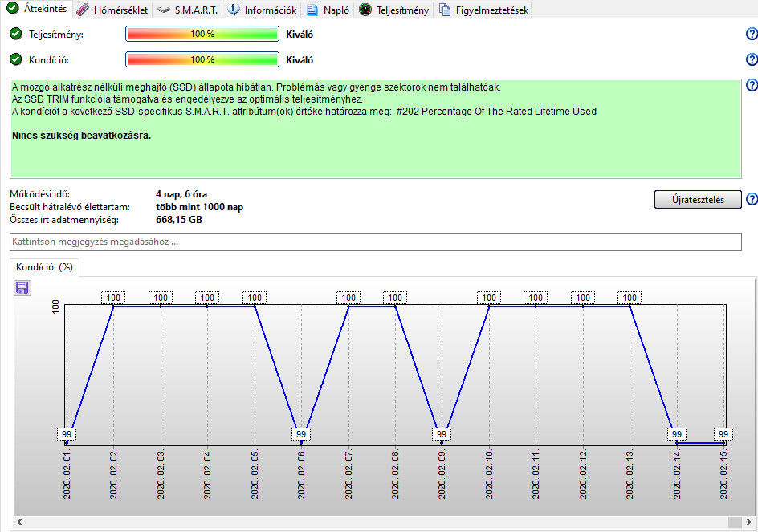Click the Kondíció 100 % progress bar
The image size is (758, 532).
202,59
